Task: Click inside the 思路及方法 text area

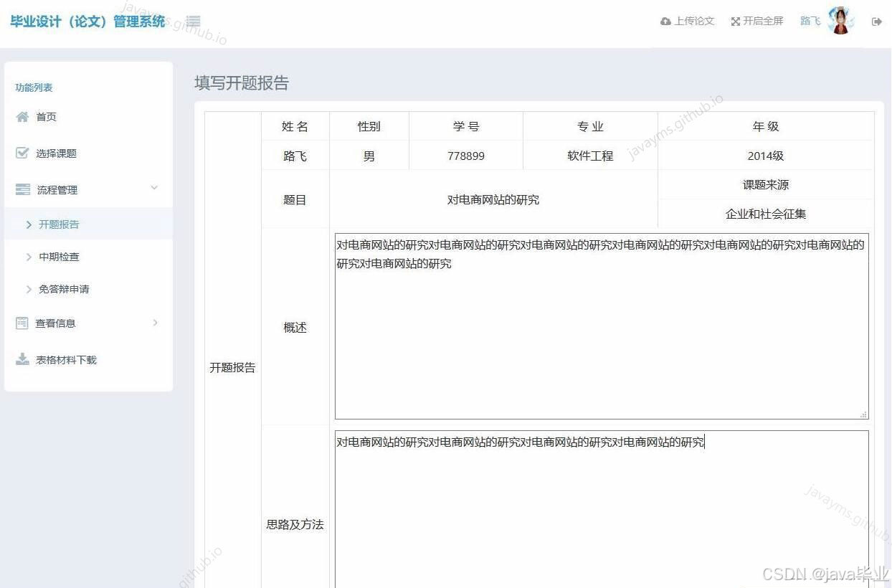Action: (602, 509)
